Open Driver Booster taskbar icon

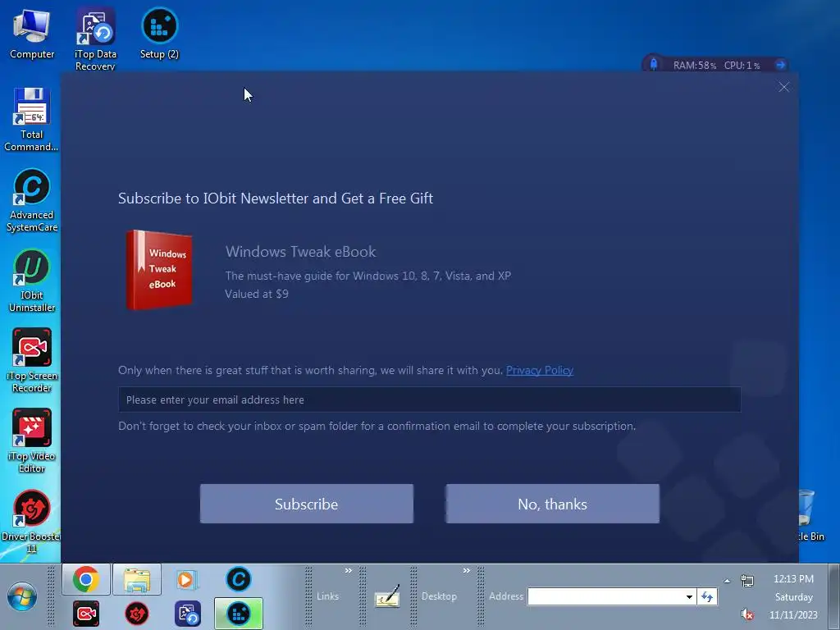pos(137,614)
